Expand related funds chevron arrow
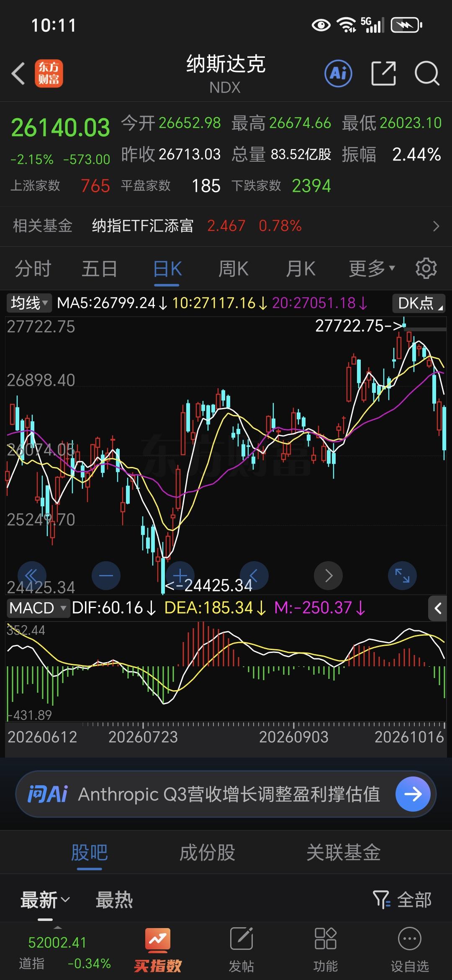The image size is (452, 980). [x=436, y=226]
